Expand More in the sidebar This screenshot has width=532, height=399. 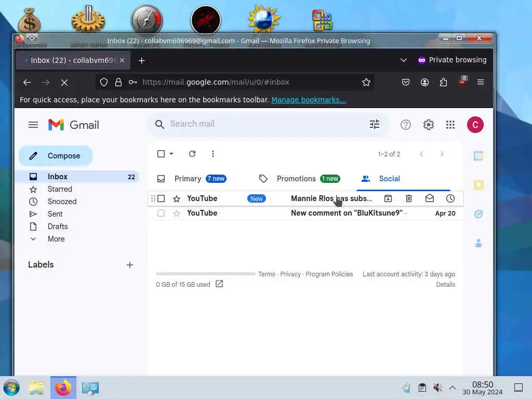(x=56, y=239)
